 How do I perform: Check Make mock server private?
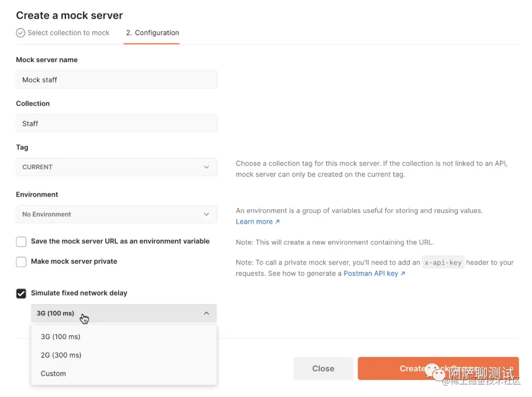click(21, 262)
